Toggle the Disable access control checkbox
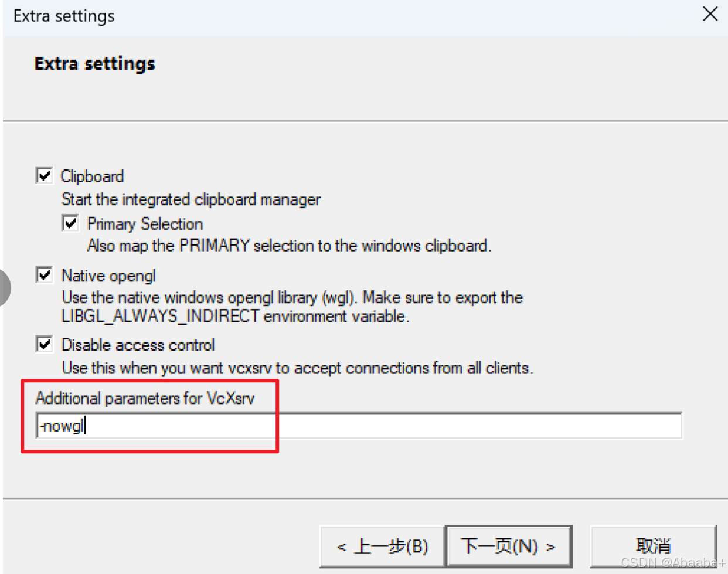 click(x=45, y=344)
